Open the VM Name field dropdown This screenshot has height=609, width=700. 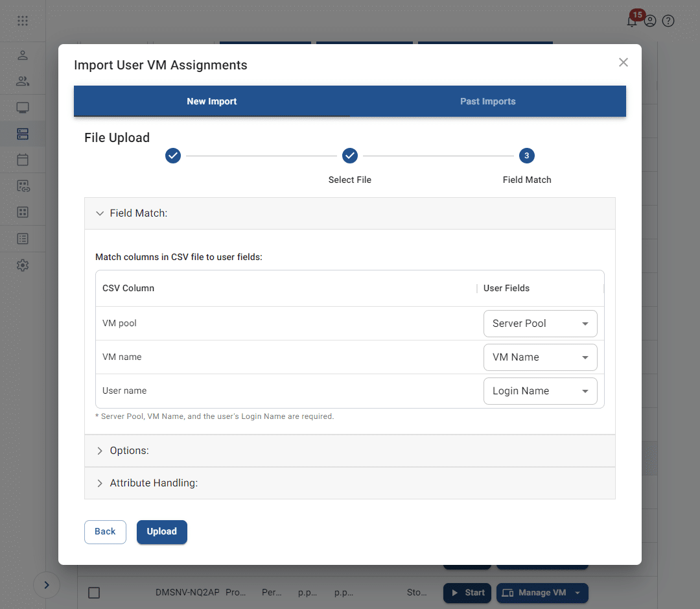tap(540, 357)
